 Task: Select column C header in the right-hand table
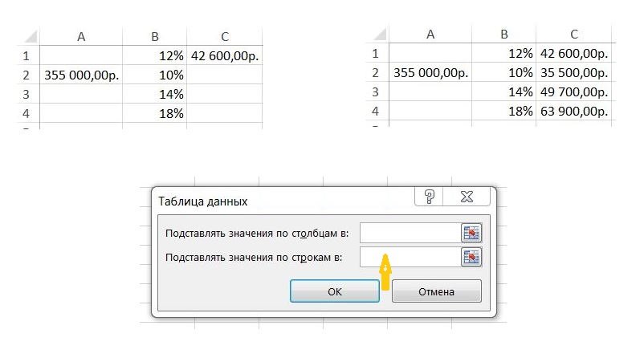point(574,34)
